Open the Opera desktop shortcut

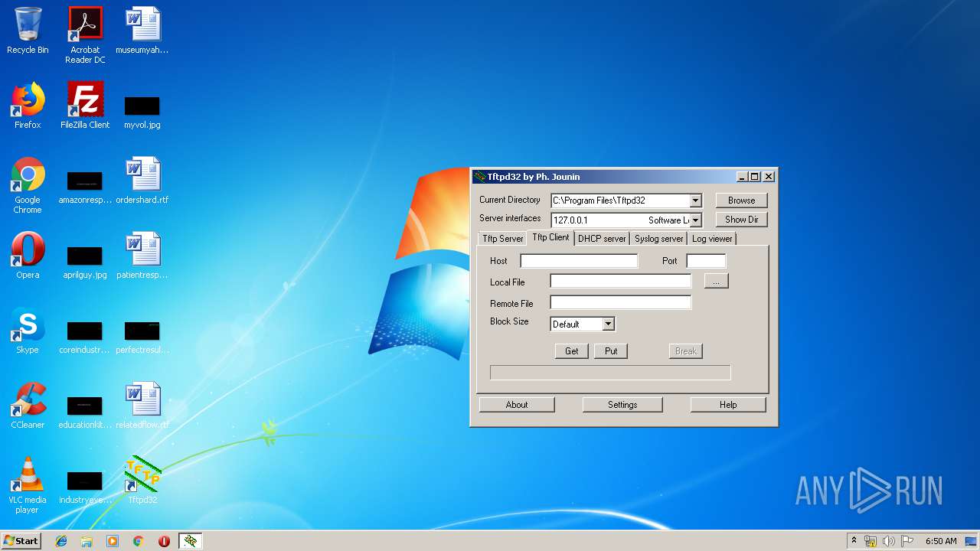28,256
